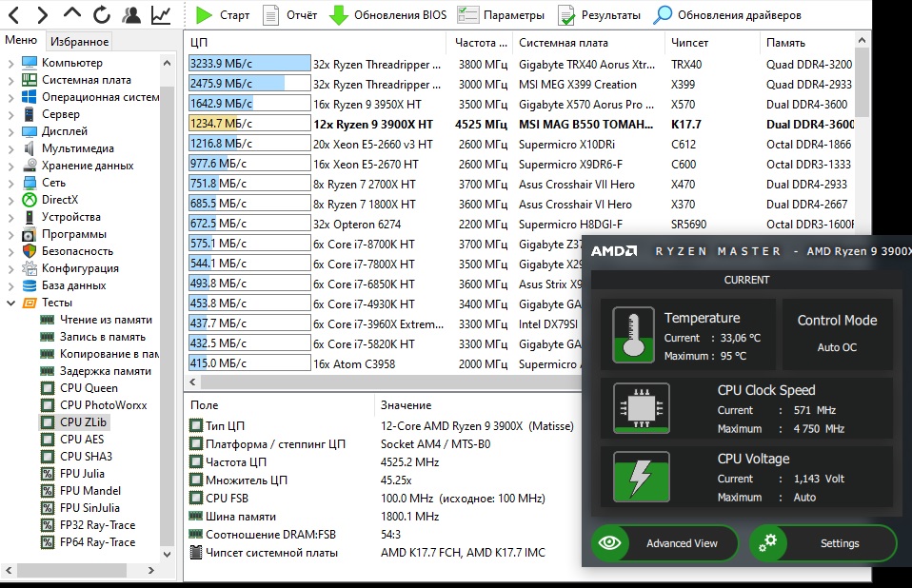The height and width of the screenshot is (588, 912).
Task: Click the 1234.7 МБ/с highlighted bar
Action: [249, 123]
